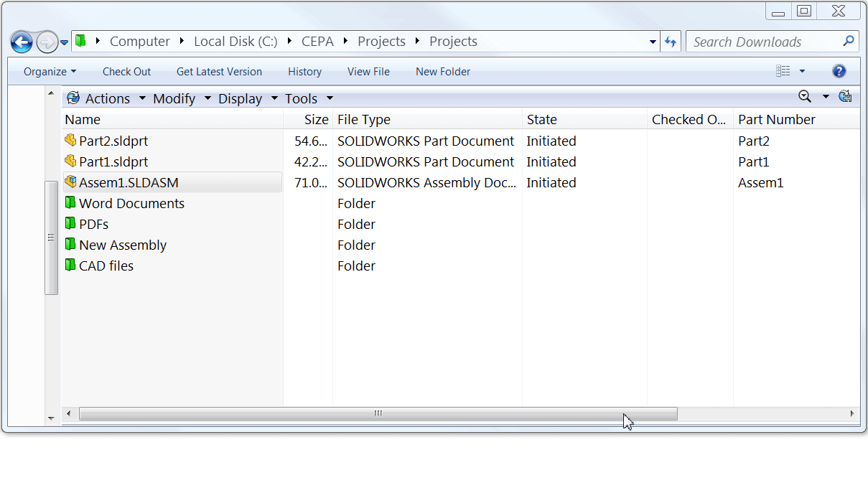
Task: Expand the arrow after CEPA in breadcrumb
Action: click(346, 42)
